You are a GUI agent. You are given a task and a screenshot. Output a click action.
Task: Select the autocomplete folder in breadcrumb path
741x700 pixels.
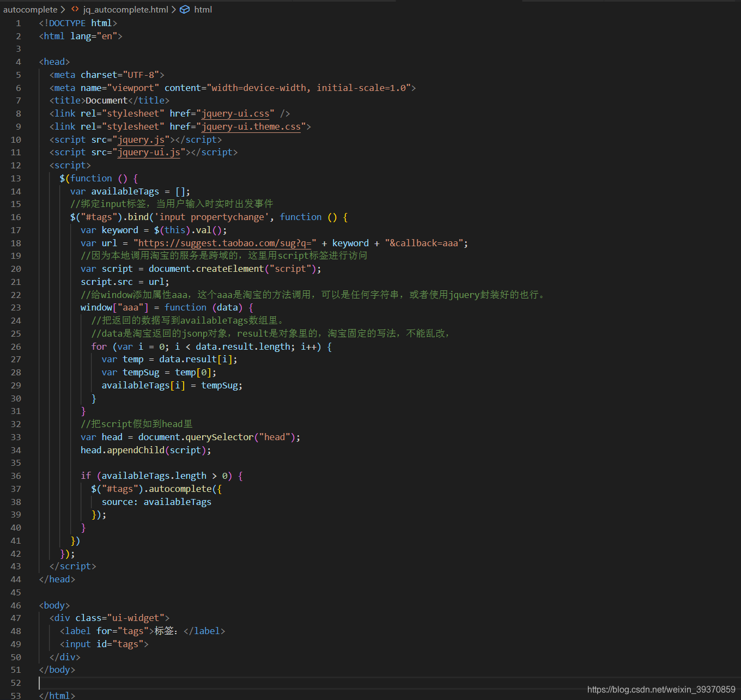[31, 9]
